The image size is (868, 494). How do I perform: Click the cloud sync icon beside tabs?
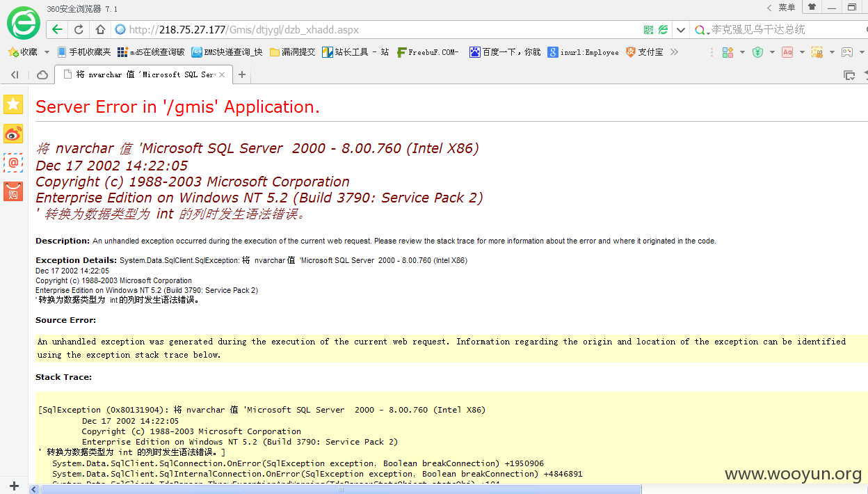42,74
